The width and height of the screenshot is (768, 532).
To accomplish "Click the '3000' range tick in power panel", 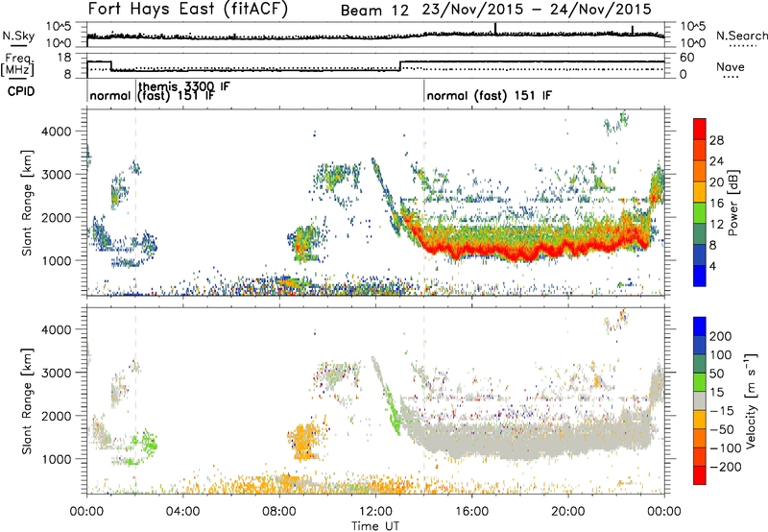I will click(57, 175).
